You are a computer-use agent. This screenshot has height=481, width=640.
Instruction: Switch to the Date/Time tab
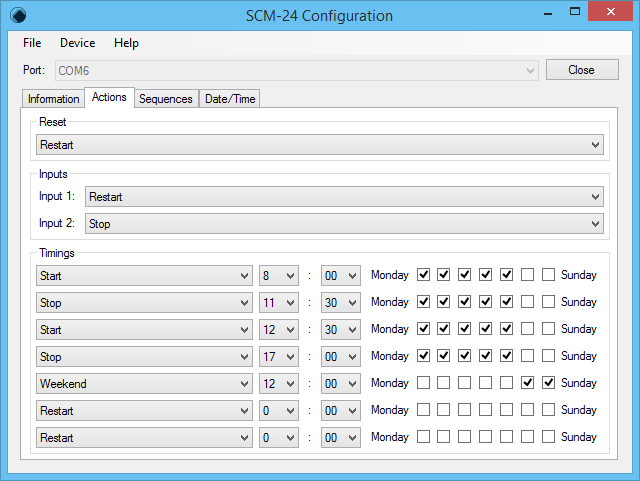click(x=230, y=99)
